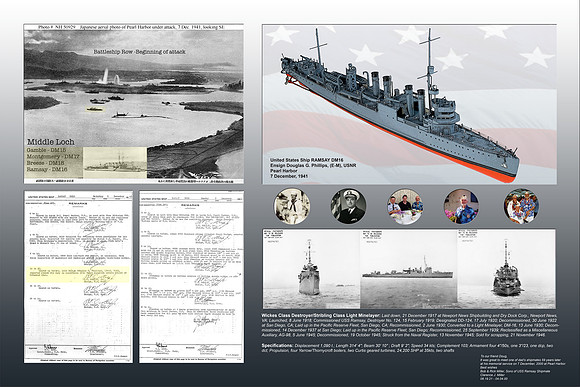Open the USS Ramsay ship model image
The image size is (580, 387).
pos(409,104)
